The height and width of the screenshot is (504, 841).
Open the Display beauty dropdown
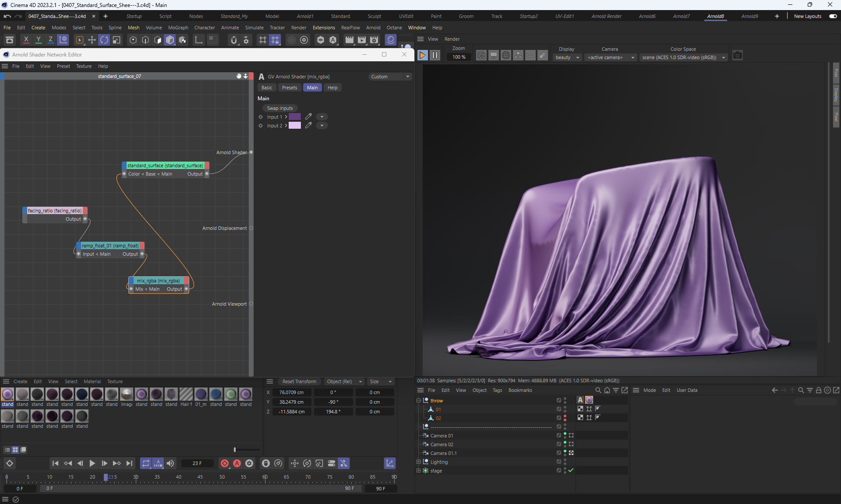coord(567,57)
